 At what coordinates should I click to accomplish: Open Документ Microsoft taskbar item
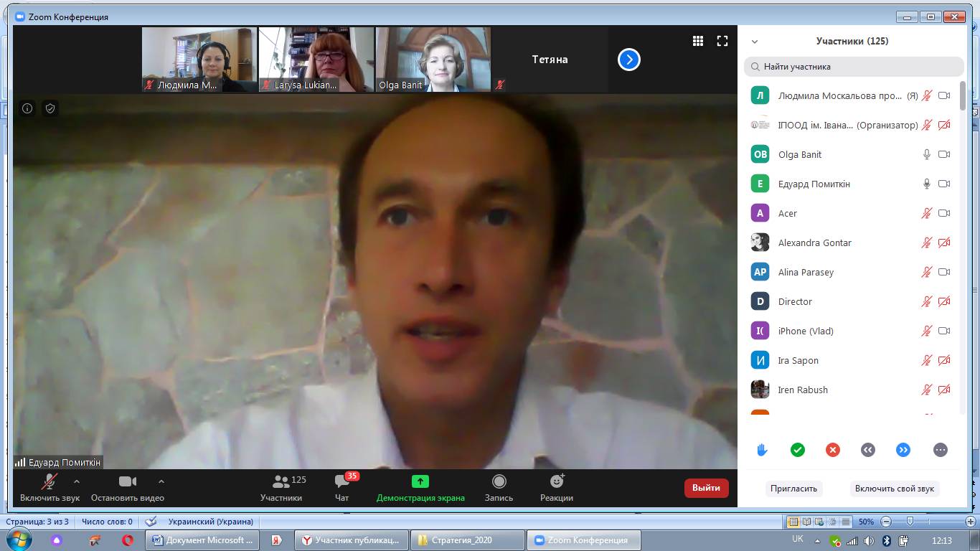coord(203,540)
